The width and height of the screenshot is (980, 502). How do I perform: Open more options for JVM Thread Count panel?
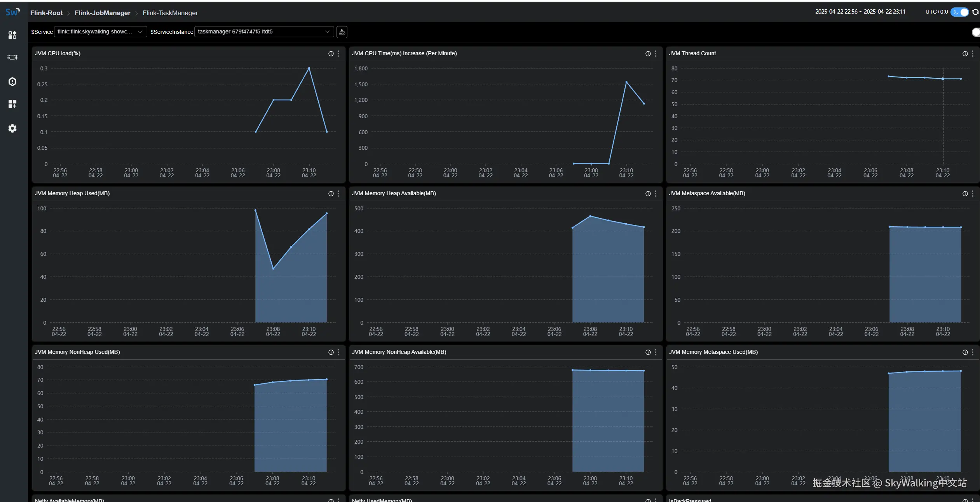coord(973,54)
